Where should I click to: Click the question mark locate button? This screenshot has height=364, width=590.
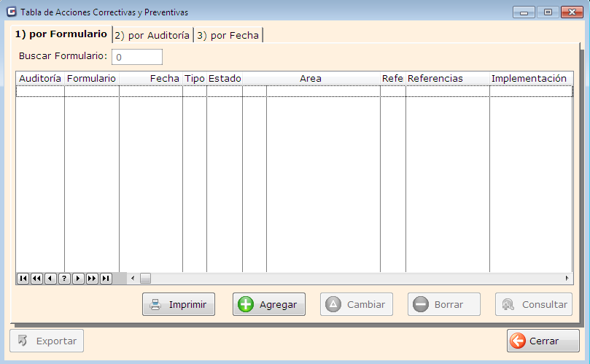(64, 278)
